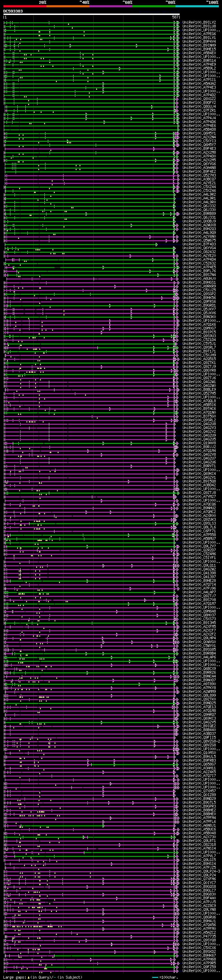Select the UniRef100_B9RS14 label

point(199,60)
